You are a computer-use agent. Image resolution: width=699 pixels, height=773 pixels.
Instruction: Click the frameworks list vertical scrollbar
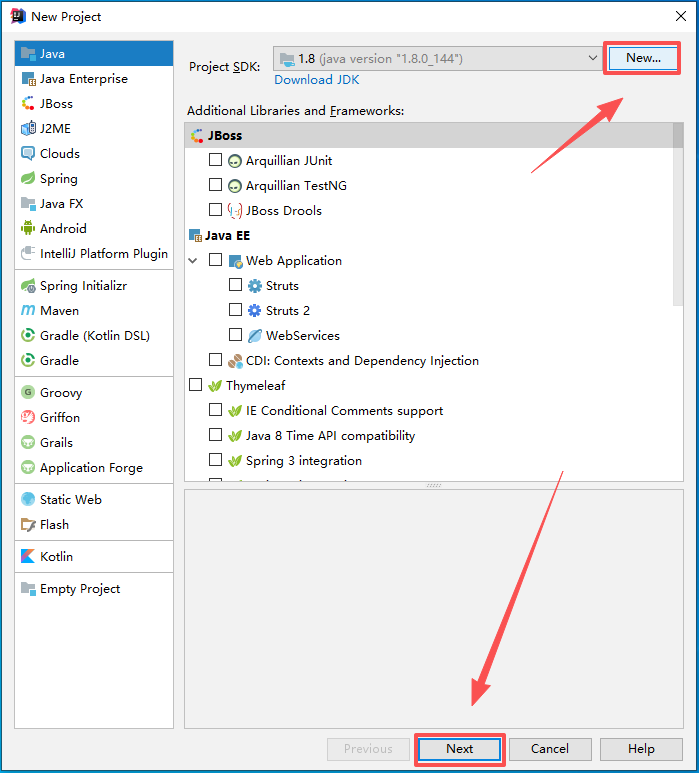[678, 214]
